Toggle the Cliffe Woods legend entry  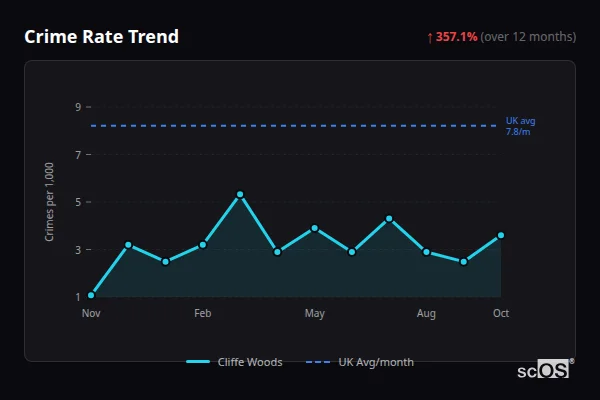[x=234, y=362]
